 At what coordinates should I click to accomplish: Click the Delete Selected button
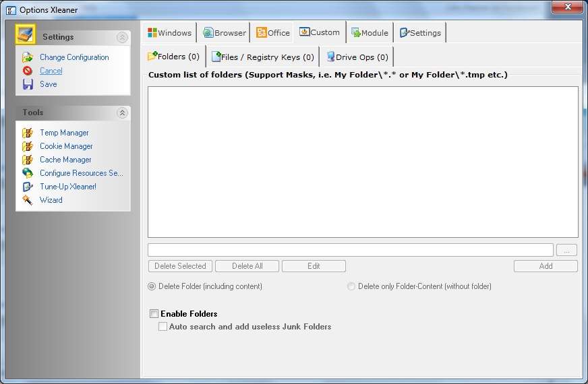[180, 266]
